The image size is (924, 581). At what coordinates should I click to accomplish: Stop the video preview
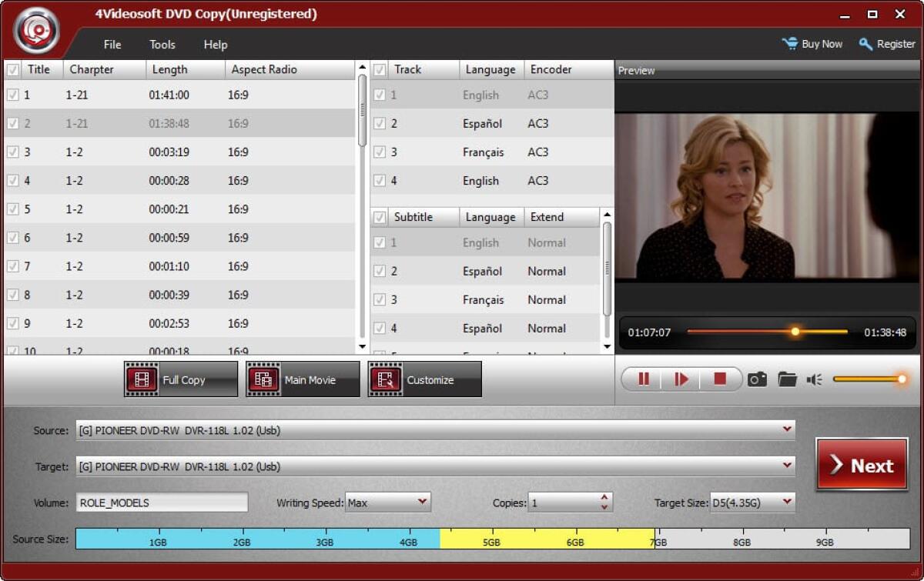720,379
